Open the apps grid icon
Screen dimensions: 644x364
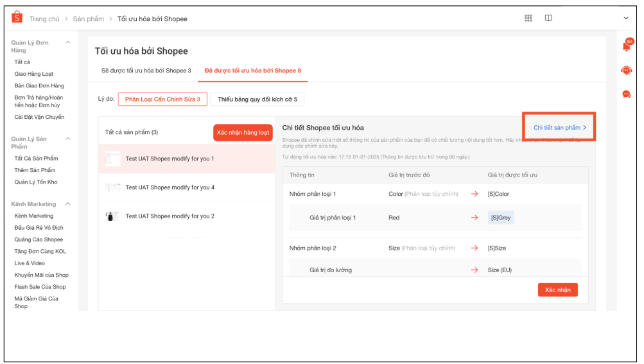528,18
